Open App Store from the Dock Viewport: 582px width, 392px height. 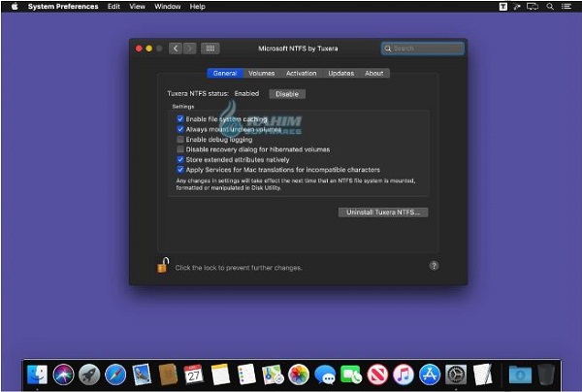click(x=430, y=375)
